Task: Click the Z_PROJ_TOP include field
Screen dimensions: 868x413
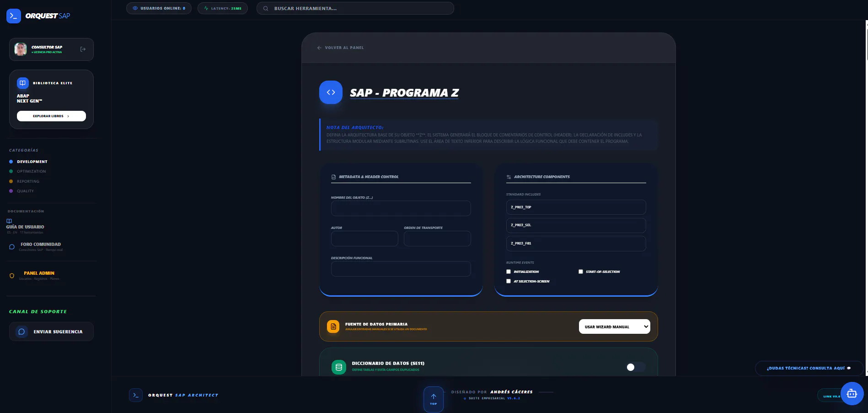Action: (x=576, y=207)
